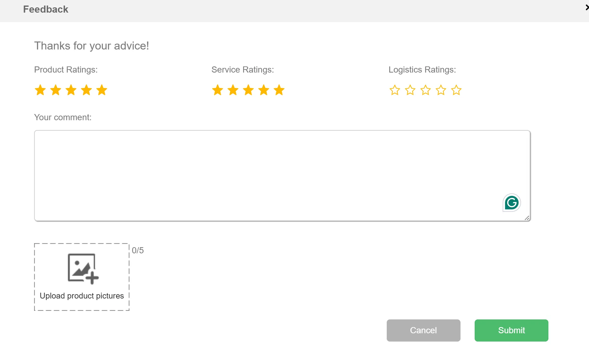The width and height of the screenshot is (589, 364).
Task: Set Product Ratings to three stars
Action: pos(71,90)
